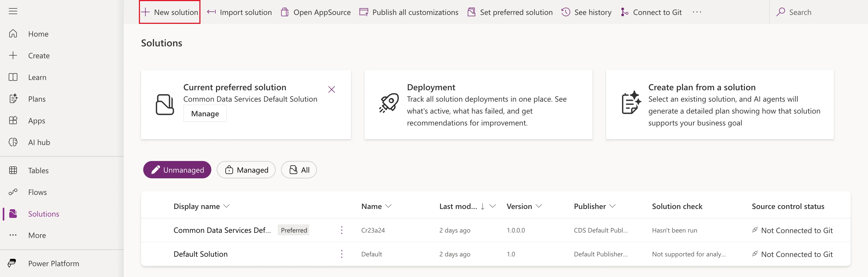Click New solution in the command bar

(x=170, y=12)
